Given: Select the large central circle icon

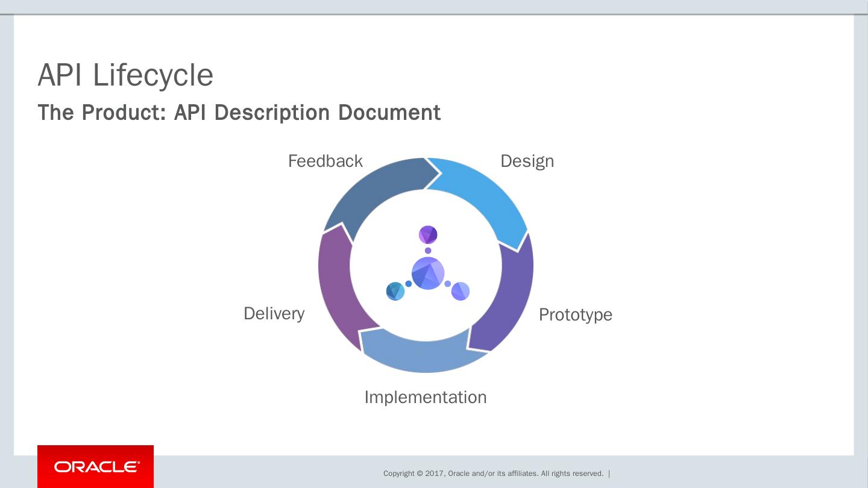Looking at the screenshot, I should point(428,274).
